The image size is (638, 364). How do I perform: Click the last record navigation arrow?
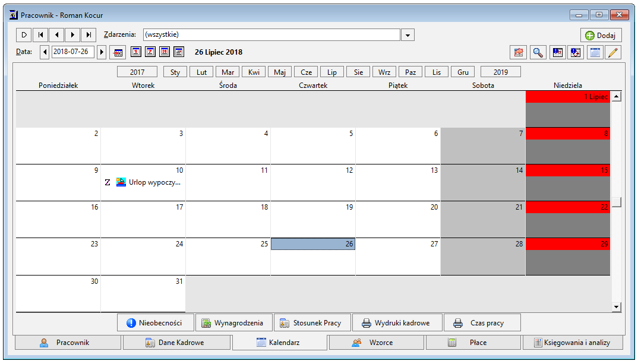coord(89,35)
